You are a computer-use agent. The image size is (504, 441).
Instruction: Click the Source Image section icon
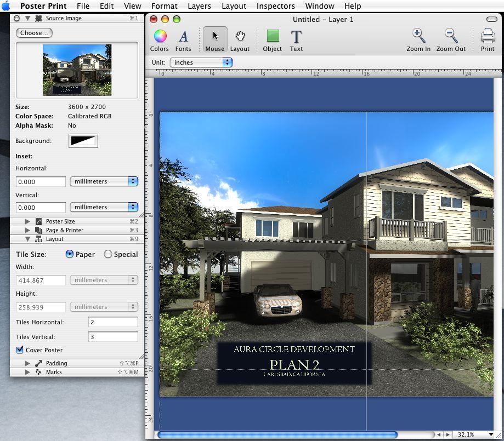click(x=38, y=18)
